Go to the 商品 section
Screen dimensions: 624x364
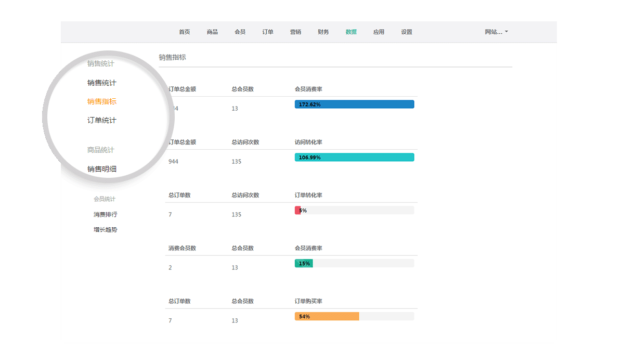coord(212,32)
